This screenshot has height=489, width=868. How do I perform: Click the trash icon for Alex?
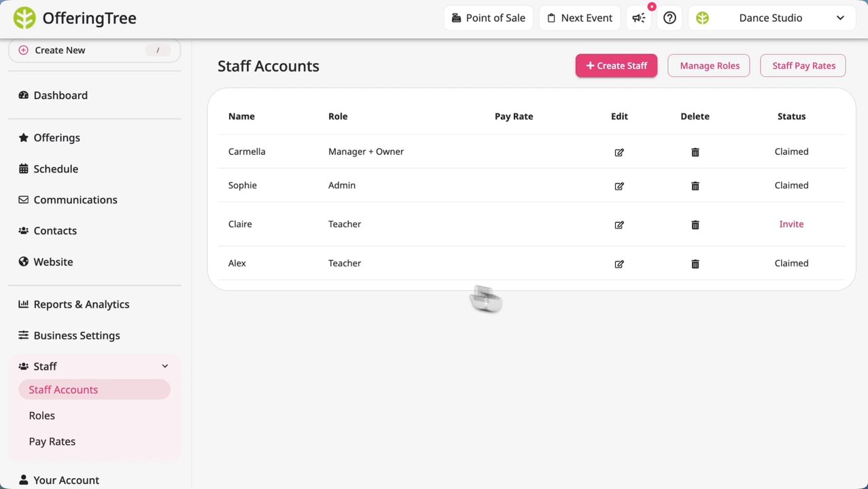[695, 264]
